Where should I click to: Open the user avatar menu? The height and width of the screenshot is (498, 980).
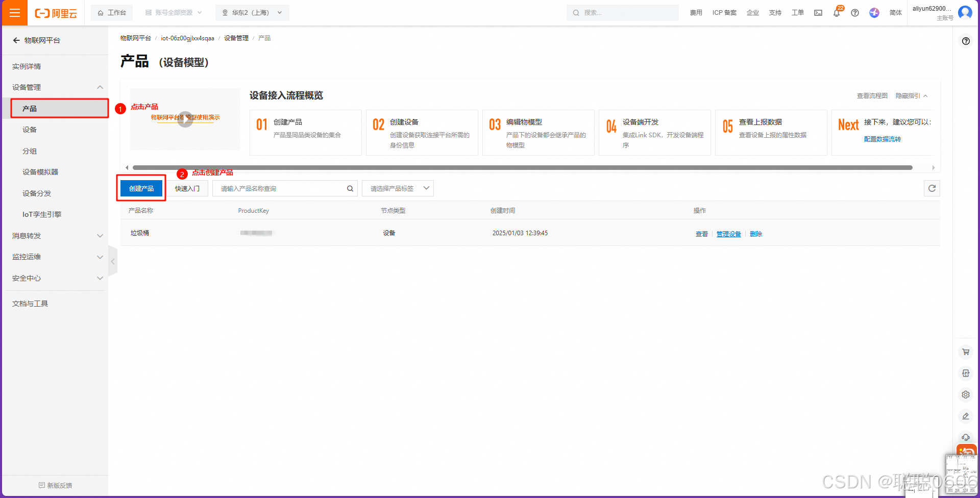(965, 12)
